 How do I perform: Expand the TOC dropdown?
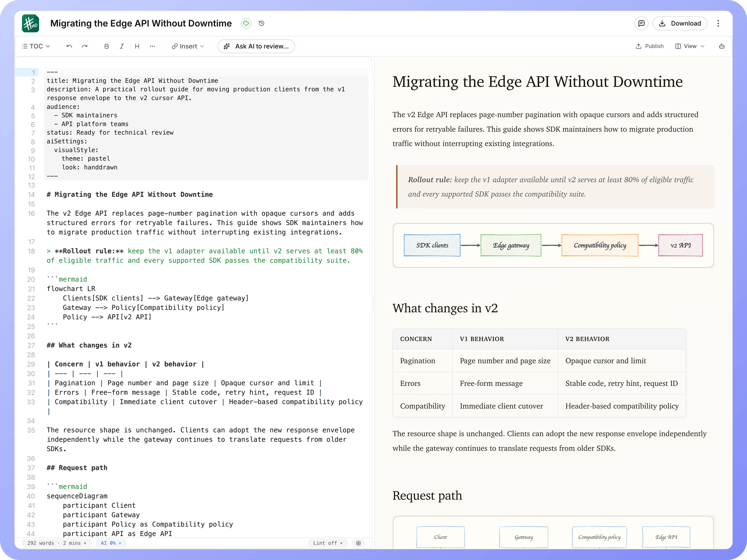pyautogui.click(x=36, y=46)
